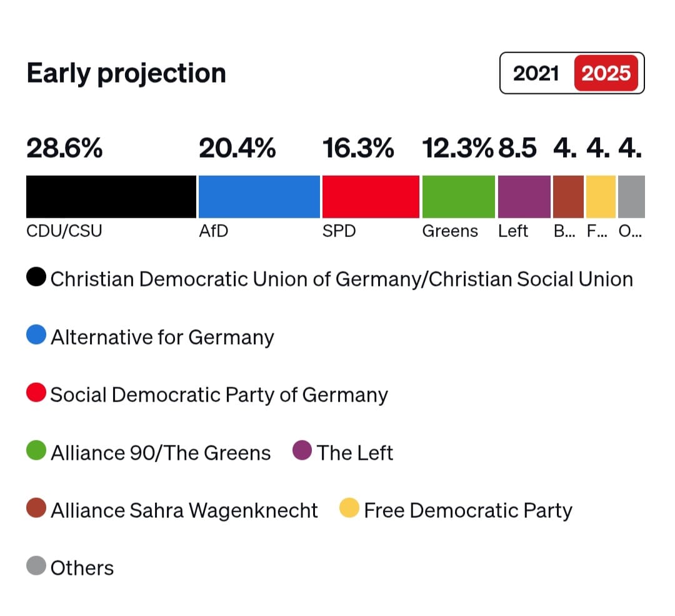This screenshot has width=675, height=616.
Task: Click the brown Sahra Wagenknecht bar segment
Action: [568, 196]
